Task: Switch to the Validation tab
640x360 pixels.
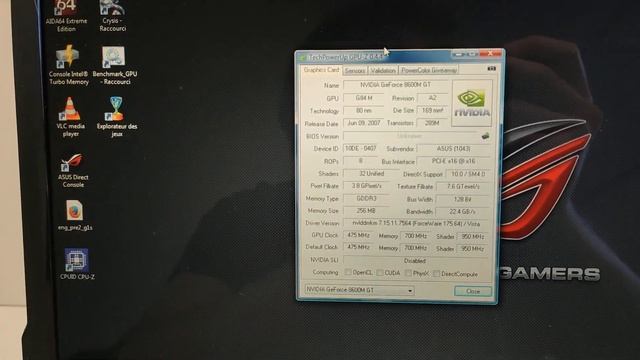Action: pyautogui.click(x=383, y=71)
